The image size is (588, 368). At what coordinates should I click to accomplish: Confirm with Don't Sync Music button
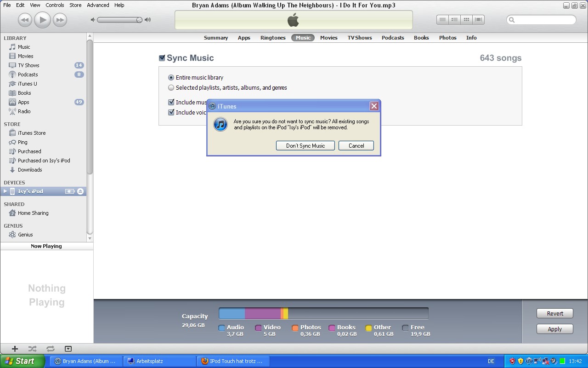[305, 146]
